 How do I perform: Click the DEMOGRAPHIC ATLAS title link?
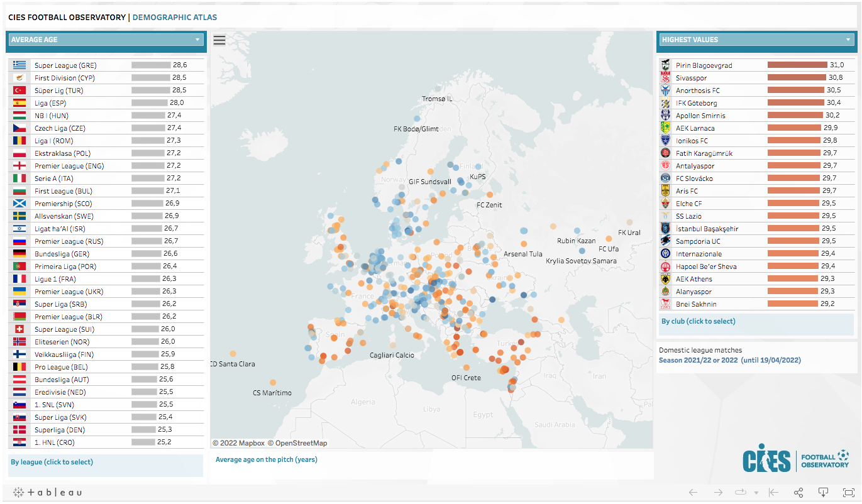pyautogui.click(x=175, y=18)
